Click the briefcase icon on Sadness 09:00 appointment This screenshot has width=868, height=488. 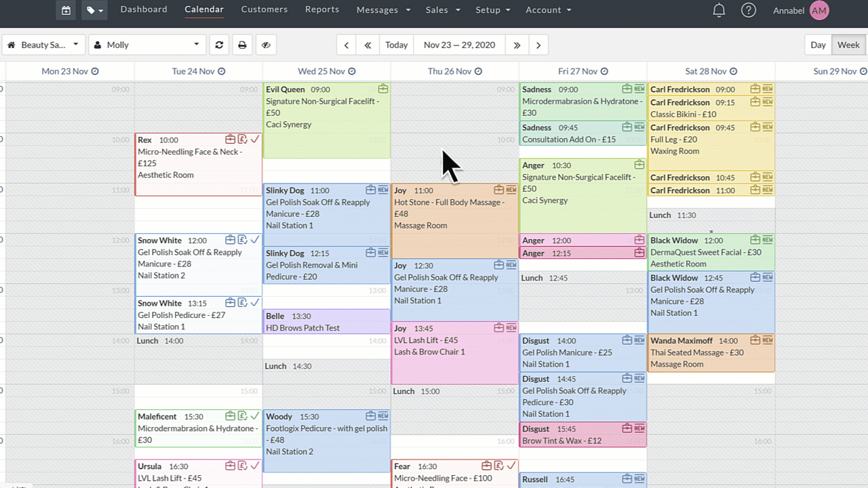coord(627,89)
